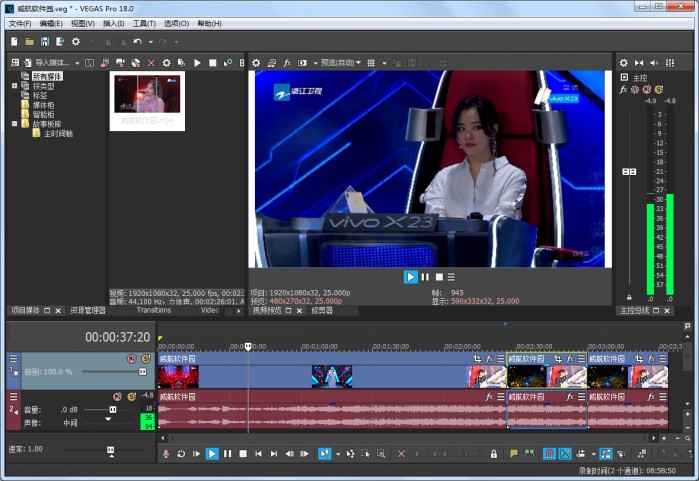
Task: Save the project with the floppy disk icon
Action: [x=45, y=42]
